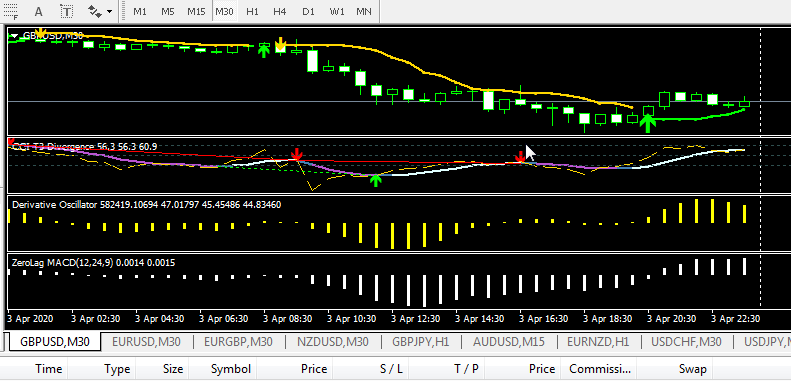Click the '3 Apr 10:30' time axis label
Viewport: 791px width, 381px height.
point(352,319)
